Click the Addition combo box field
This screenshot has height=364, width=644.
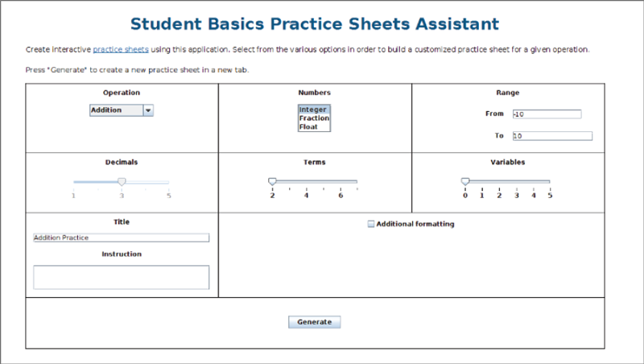coord(116,110)
